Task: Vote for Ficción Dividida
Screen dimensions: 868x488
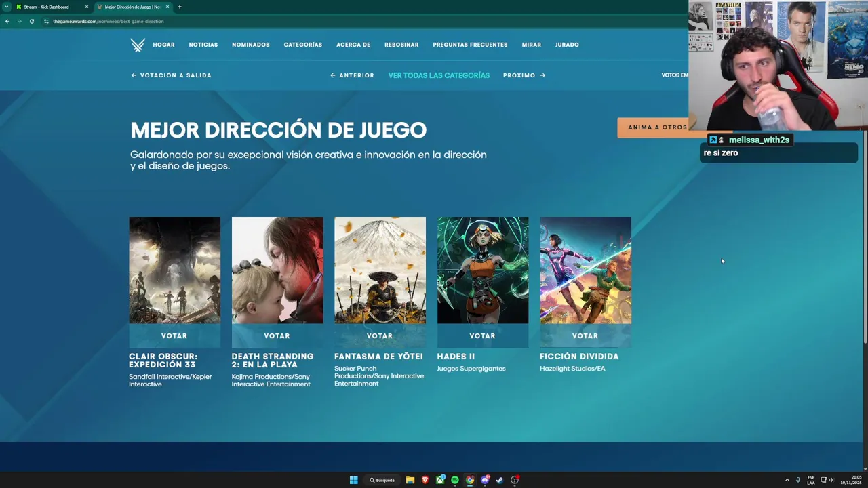Action: point(585,335)
